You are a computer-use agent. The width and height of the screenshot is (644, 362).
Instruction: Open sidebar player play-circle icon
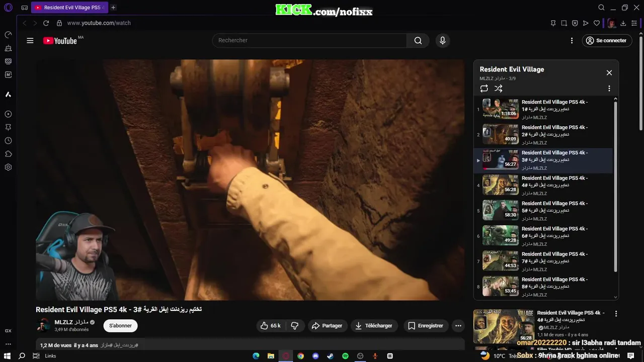tap(8, 115)
